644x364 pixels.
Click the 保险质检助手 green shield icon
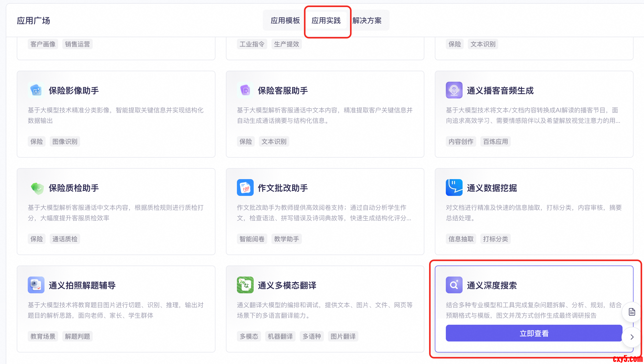click(37, 188)
